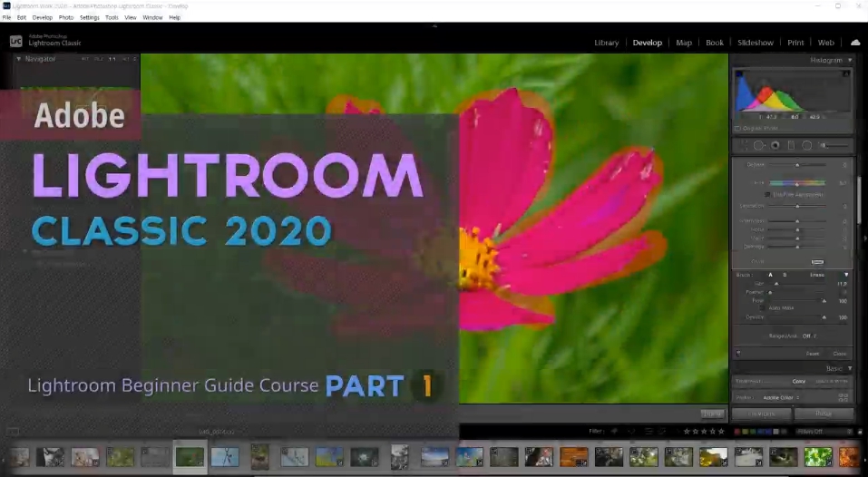Screen dimensions: 868x477
Task: Toggle highlight clipping indicator in histogram
Action: [x=846, y=73]
